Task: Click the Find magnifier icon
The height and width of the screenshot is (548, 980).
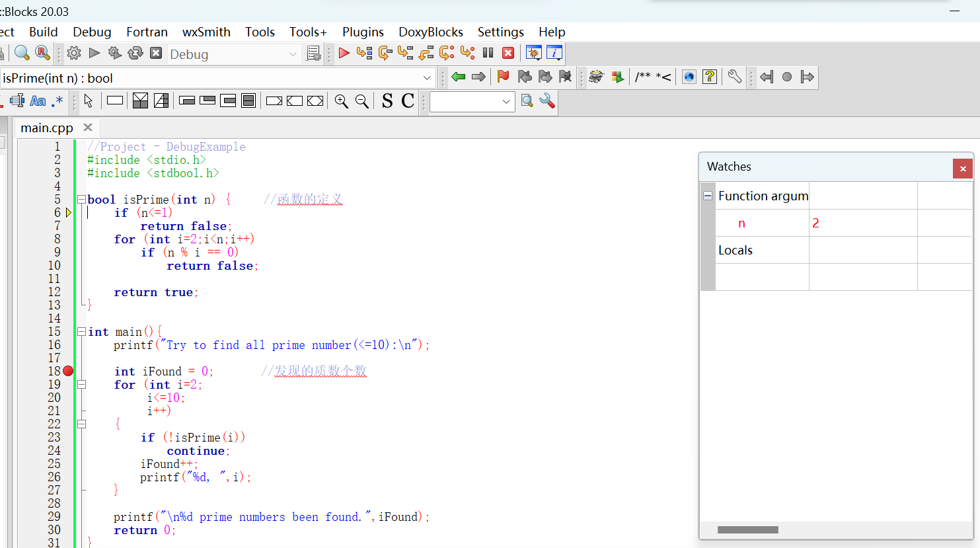Action: point(22,53)
